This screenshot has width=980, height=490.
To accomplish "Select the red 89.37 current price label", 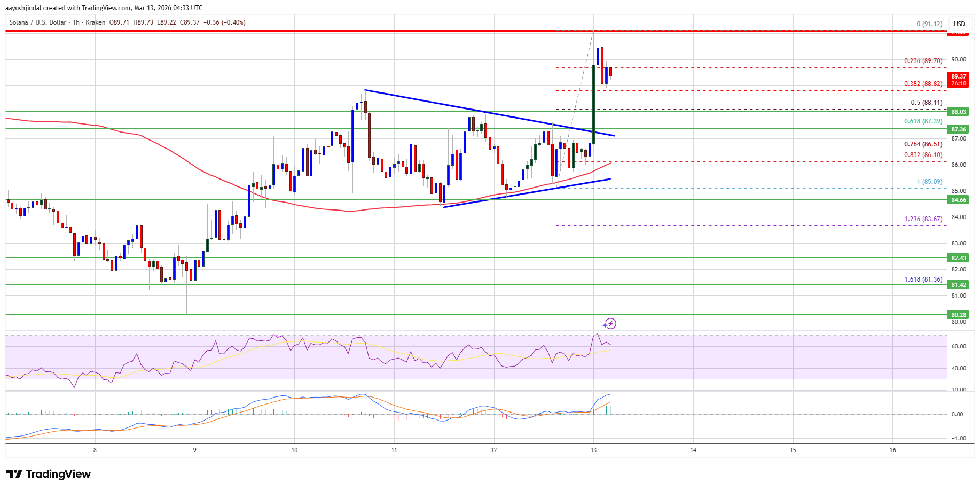I will pyautogui.click(x=958, y=80).
